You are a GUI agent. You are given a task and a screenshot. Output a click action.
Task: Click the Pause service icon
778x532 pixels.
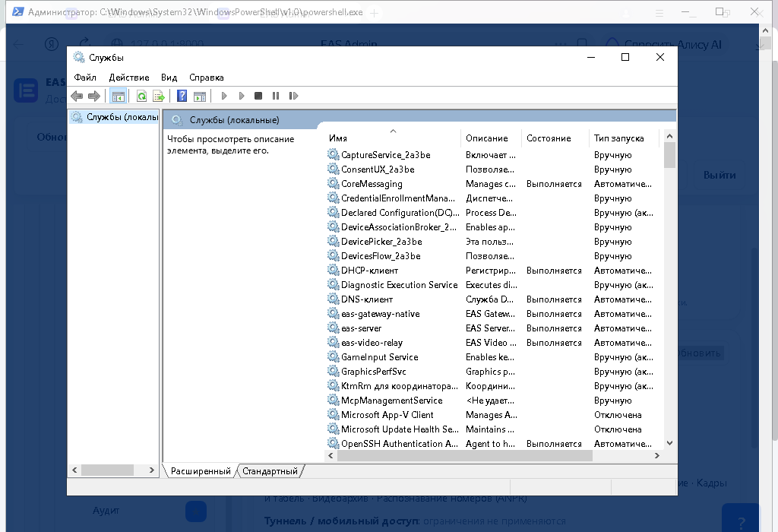coord(275,96)
